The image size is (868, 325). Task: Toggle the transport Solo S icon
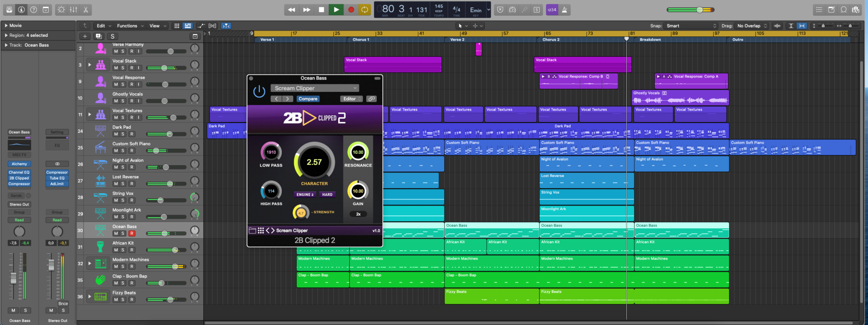point(537,10)
